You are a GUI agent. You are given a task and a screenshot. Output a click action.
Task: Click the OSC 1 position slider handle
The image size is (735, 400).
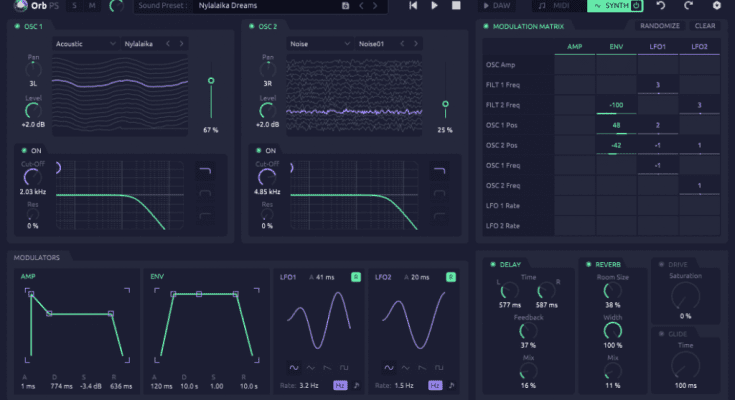pyautogui.click(x=210, y=80)
